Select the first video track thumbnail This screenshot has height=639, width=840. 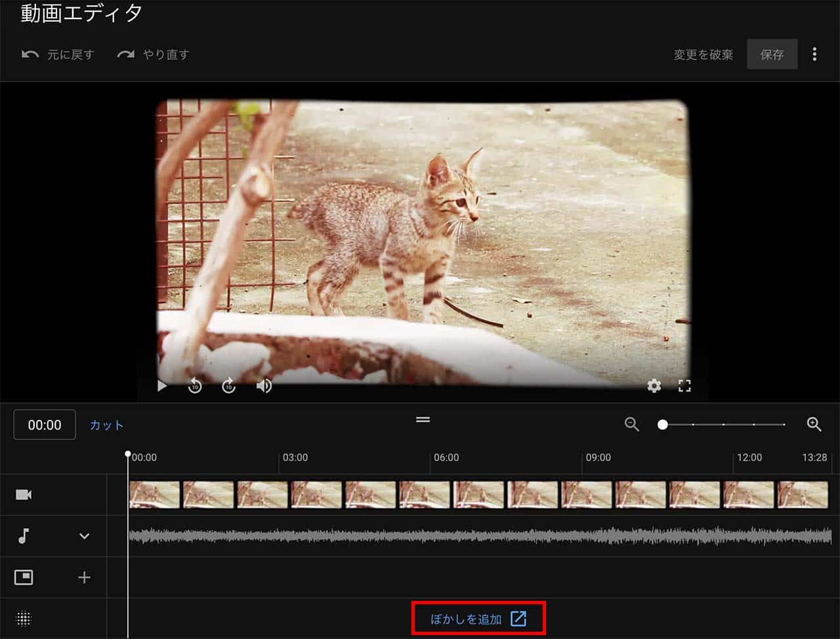pyautogui.click(x=154, y=495)
